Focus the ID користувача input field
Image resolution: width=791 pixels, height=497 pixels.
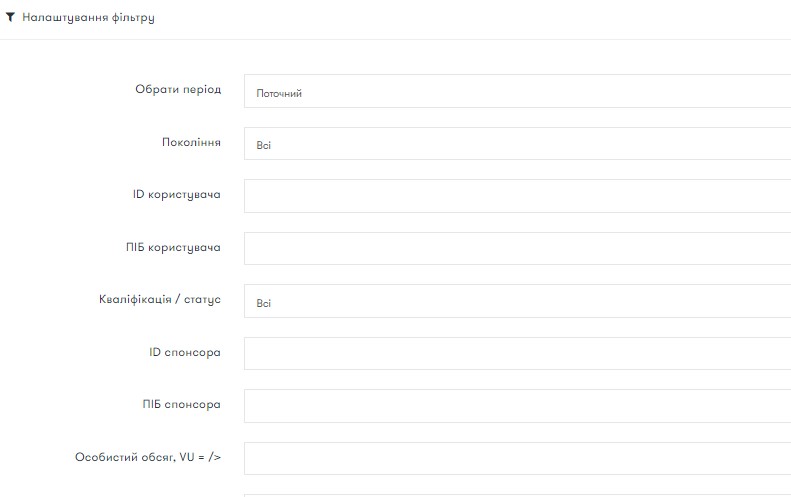[518, 196]
